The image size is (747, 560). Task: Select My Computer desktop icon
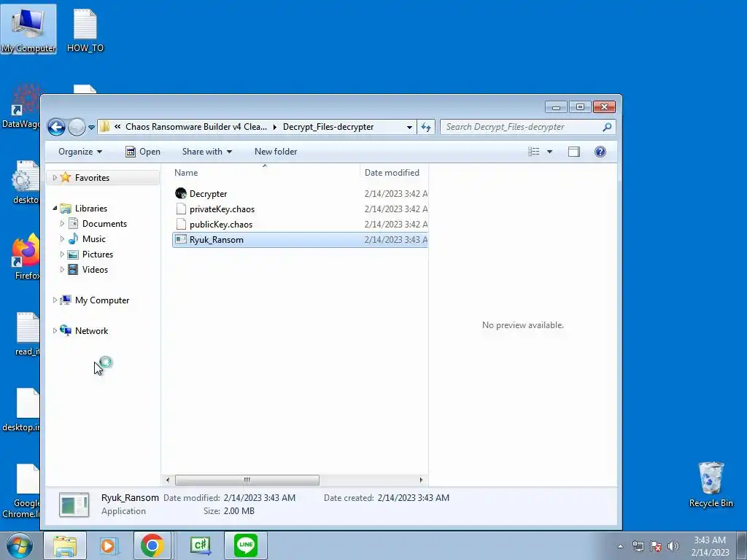click(28, 29)
